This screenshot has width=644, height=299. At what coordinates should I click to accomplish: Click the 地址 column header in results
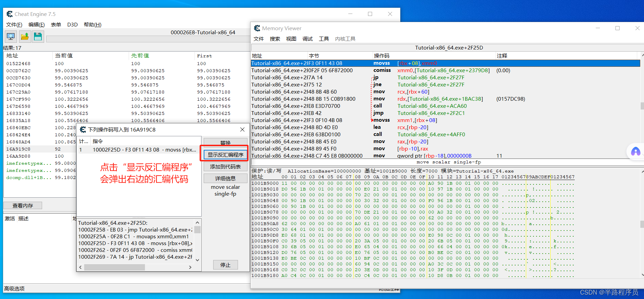29,56
